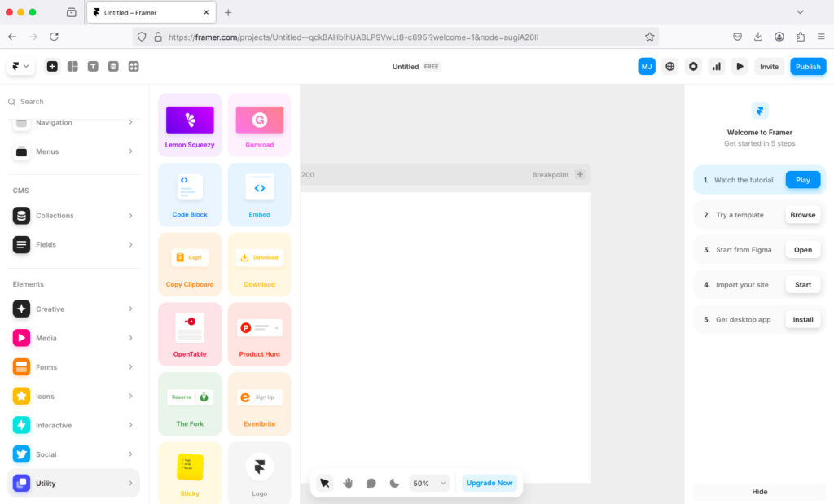Viewport: 834px width, 504px height.
Task: Open the 50% zoom dropdown
Action: [429, 484]
